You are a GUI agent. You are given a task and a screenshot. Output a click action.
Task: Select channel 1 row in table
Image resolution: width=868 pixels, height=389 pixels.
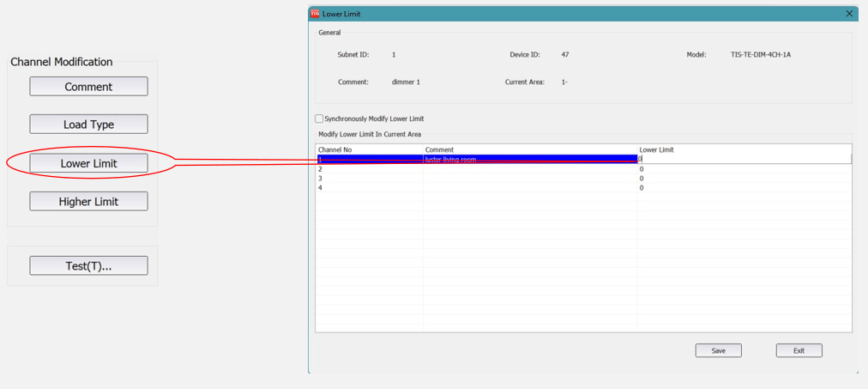tap(369, 160)
